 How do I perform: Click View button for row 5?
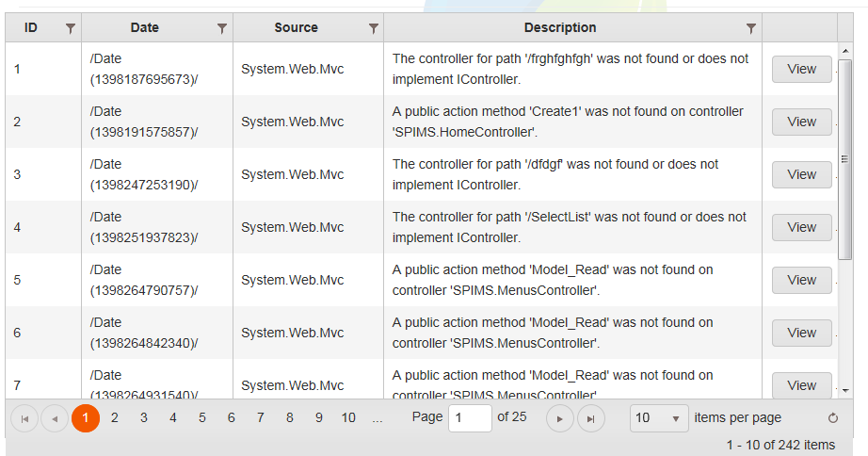[801, 280]
